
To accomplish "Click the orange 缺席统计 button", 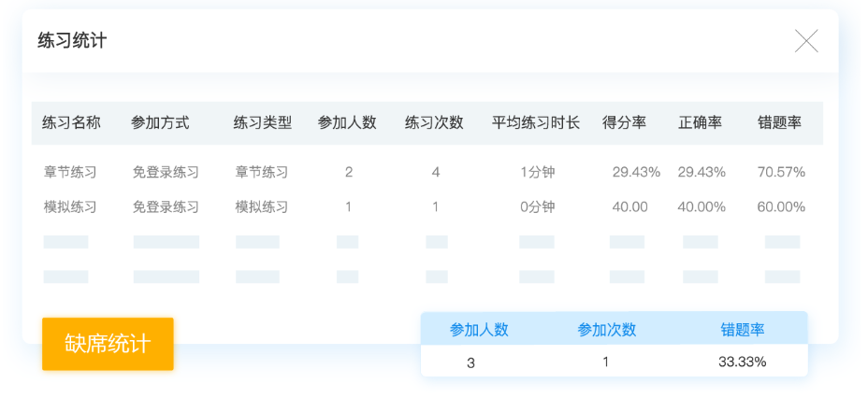I will pyautogui.click(x=108, y=343).
